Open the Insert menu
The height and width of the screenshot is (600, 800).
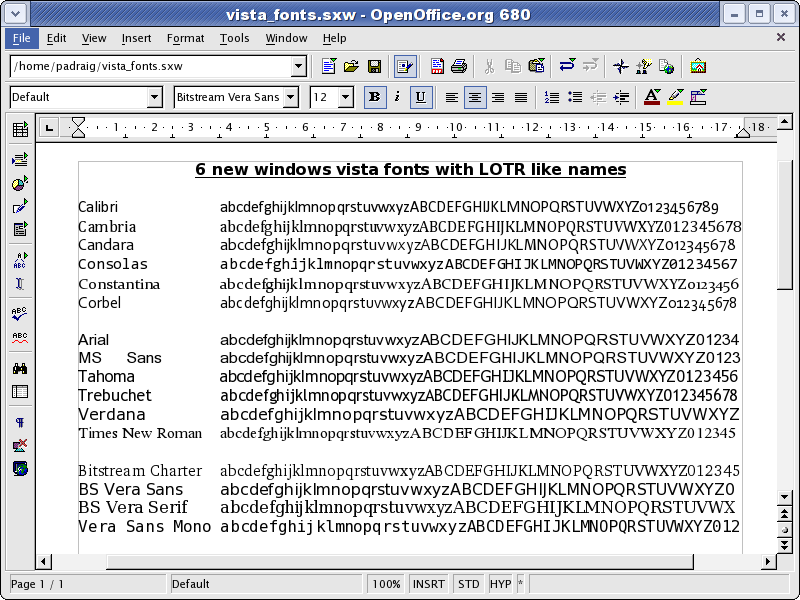(136, 38)
